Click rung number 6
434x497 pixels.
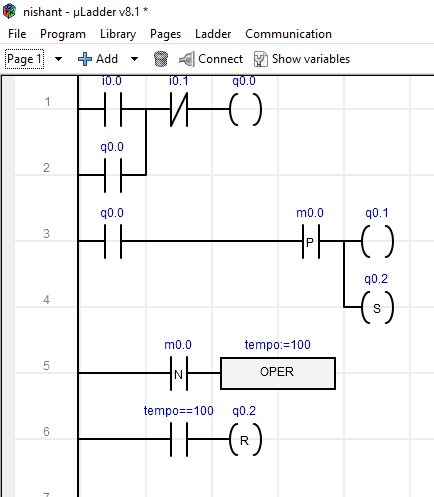(47, 432)
